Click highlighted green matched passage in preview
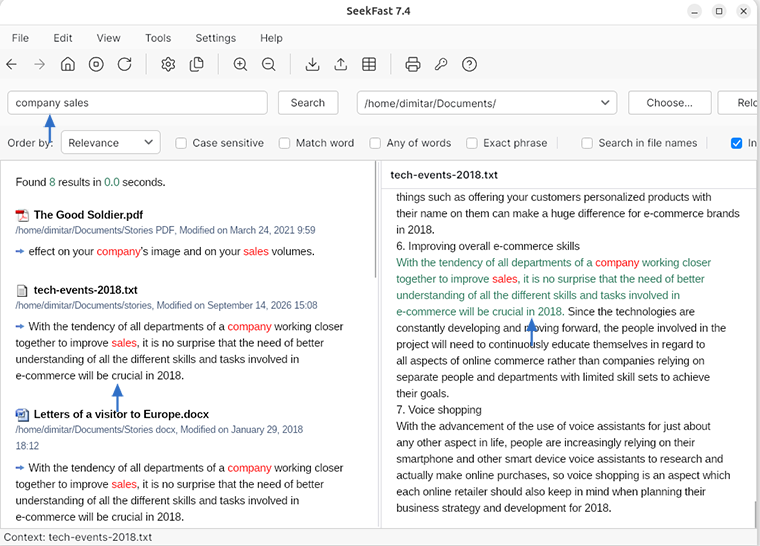 [x=553, y=287]
